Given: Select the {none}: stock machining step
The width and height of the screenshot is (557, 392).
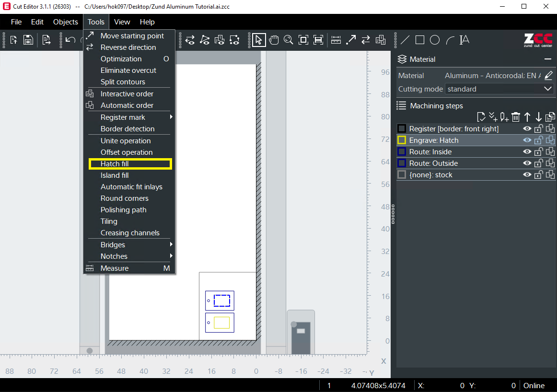Looking at the screenshot, I should tap(430, 175).
